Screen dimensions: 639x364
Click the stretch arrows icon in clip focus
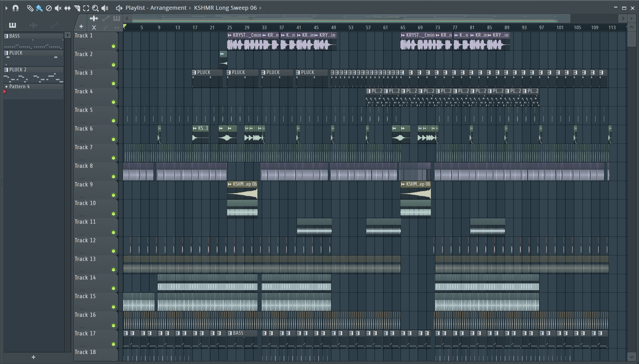116,27
